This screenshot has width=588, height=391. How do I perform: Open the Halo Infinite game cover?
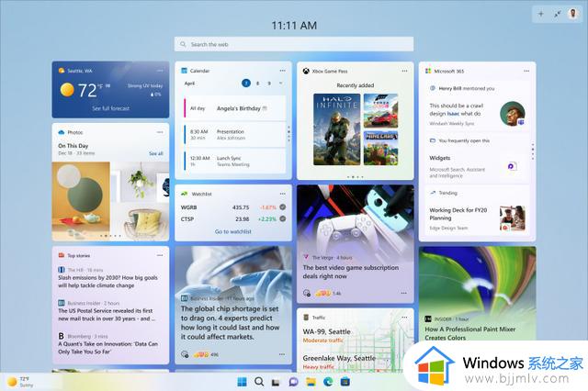(337, 129)
